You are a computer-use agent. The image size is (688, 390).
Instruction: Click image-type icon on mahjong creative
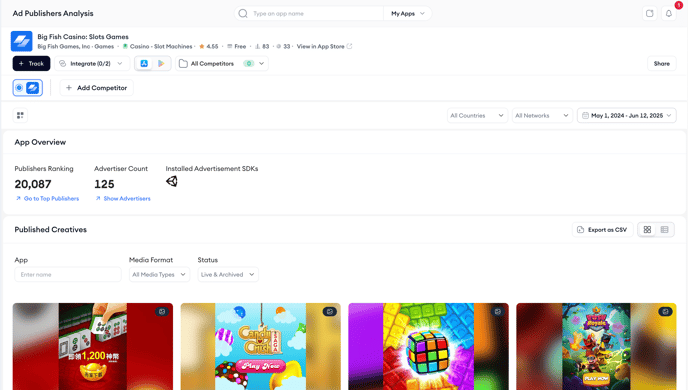click(162, 311)
